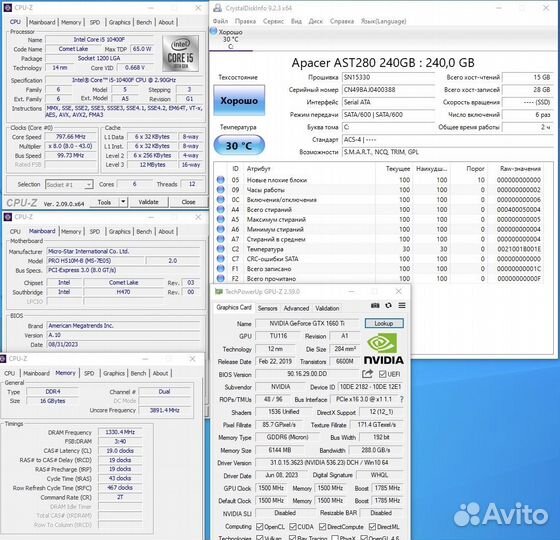
Task: Click the drive C: status orb at top
Action: 214,31
